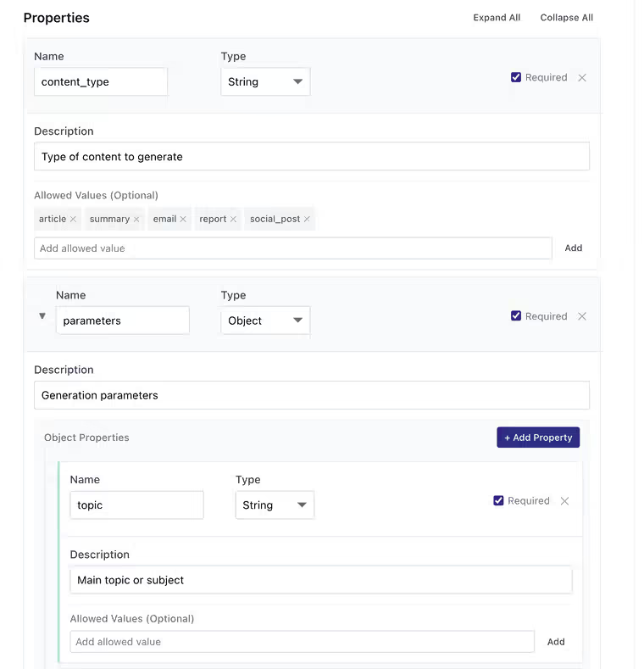Screen dimensions: 644x669
Task: Open Type dropdown for content_type
Action: tap(265, 82)
